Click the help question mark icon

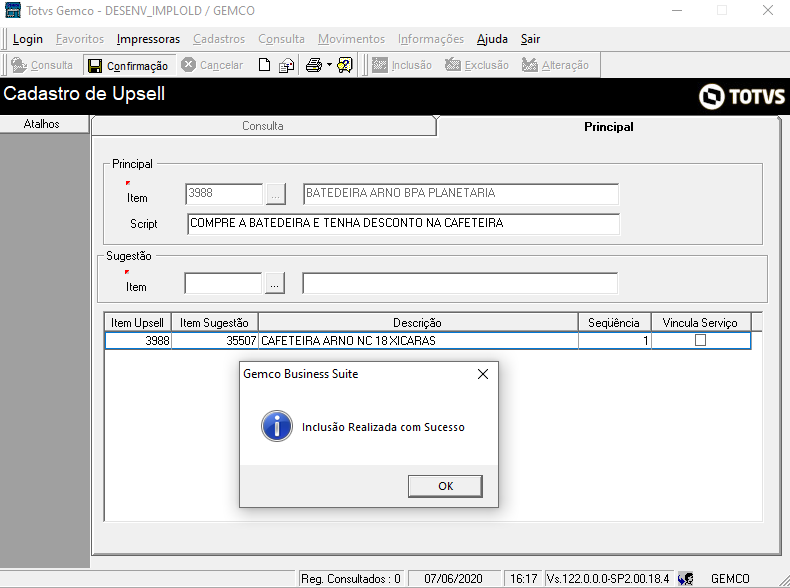click(345, 65)
